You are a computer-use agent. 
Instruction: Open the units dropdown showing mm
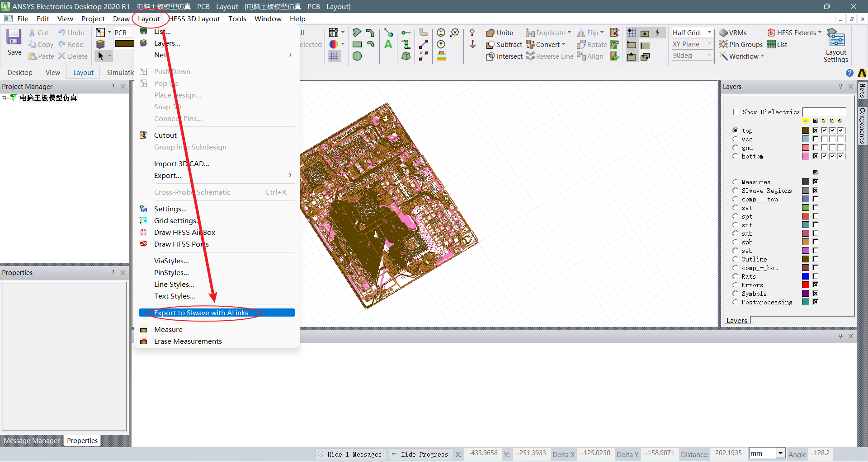[780, 453]
